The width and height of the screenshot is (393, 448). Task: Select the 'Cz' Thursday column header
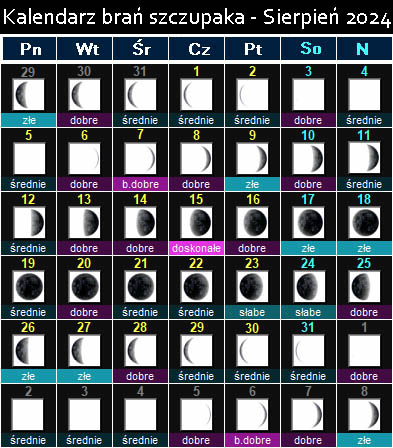pyautogui.click(x=197, y=49)
